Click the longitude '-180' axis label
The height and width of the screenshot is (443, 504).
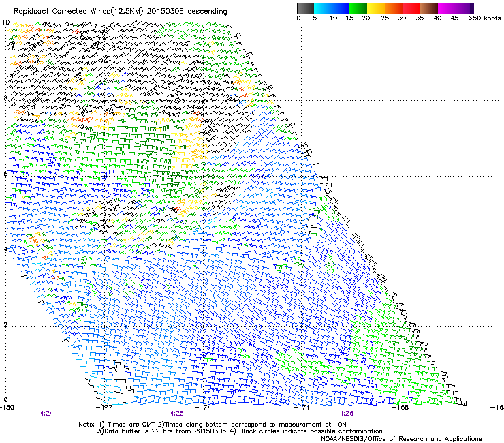(x=7, y=408)
